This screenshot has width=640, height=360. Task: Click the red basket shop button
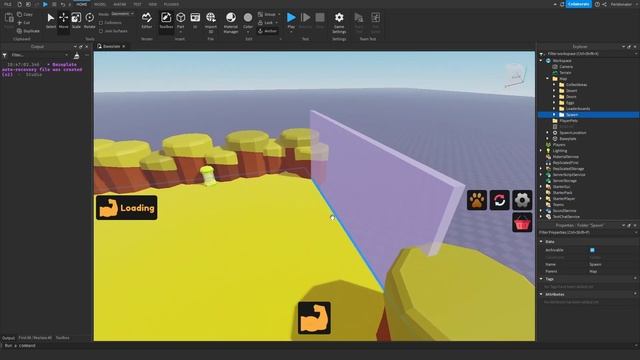click(522, 222)
